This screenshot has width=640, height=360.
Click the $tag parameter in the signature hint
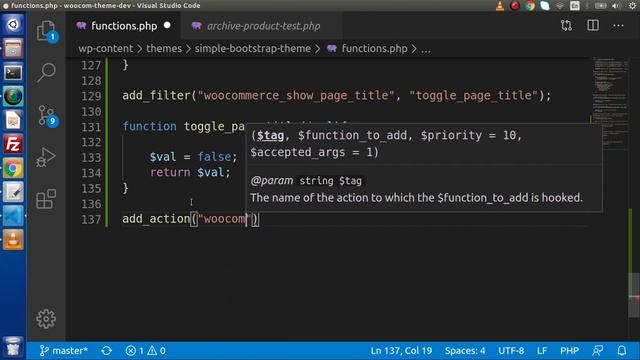(x=270, y=136)
